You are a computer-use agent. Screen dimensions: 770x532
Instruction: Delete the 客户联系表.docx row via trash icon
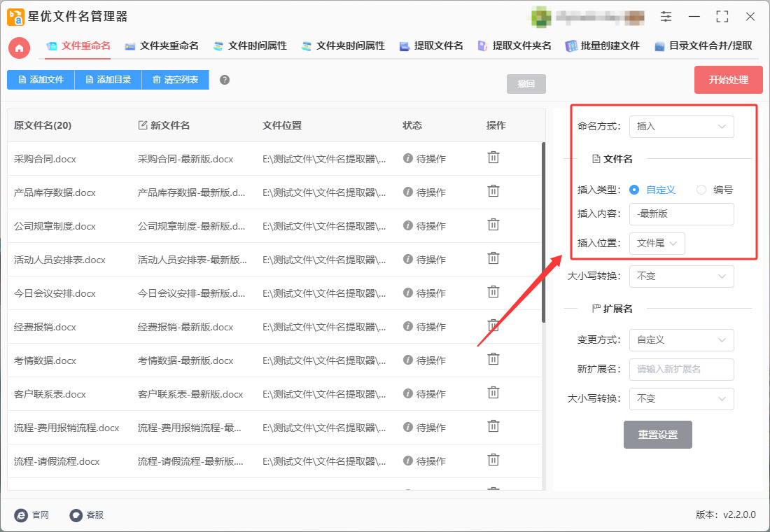(x=493, y=393)
